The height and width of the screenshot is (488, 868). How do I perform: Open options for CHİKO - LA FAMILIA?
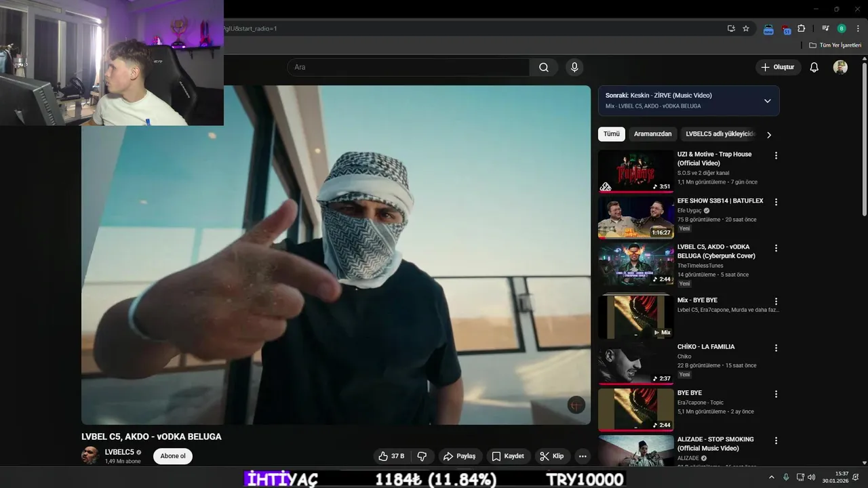click(776, 348)
